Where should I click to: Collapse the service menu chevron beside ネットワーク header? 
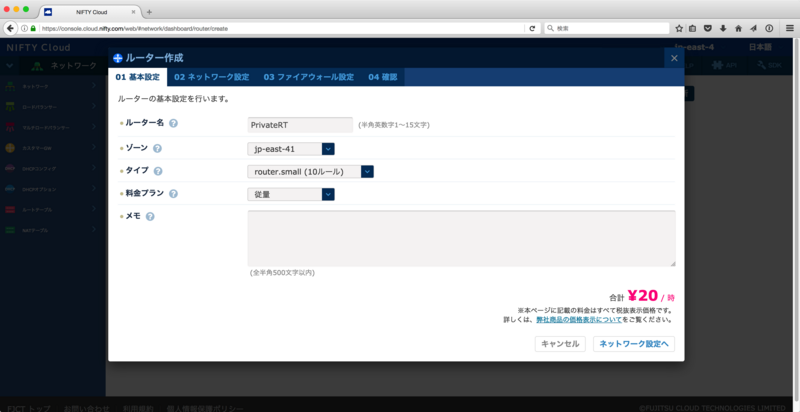(10, 65)
